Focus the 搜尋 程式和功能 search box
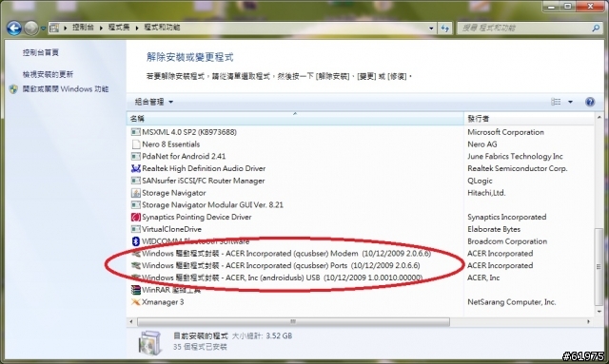The image size is (609, 364). point(524,28)
